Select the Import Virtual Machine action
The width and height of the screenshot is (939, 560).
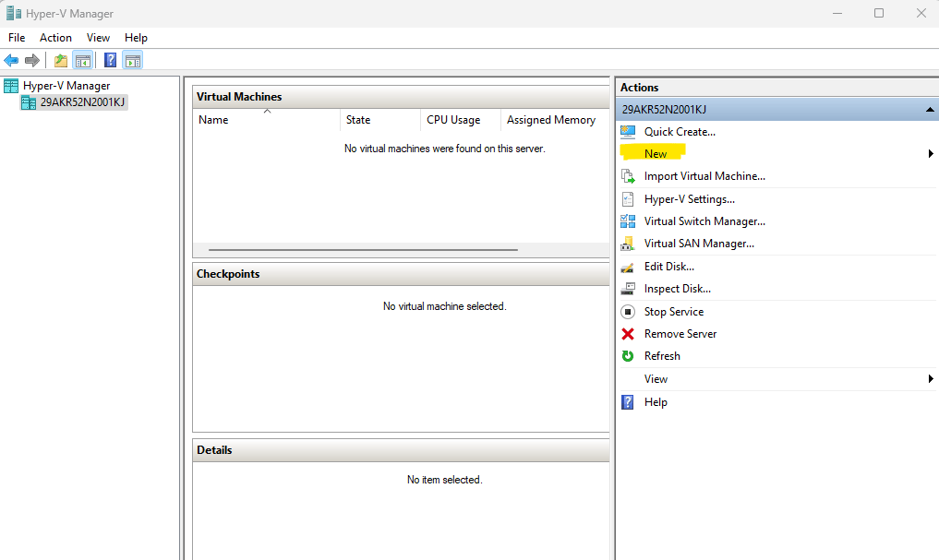pos(704,175)
